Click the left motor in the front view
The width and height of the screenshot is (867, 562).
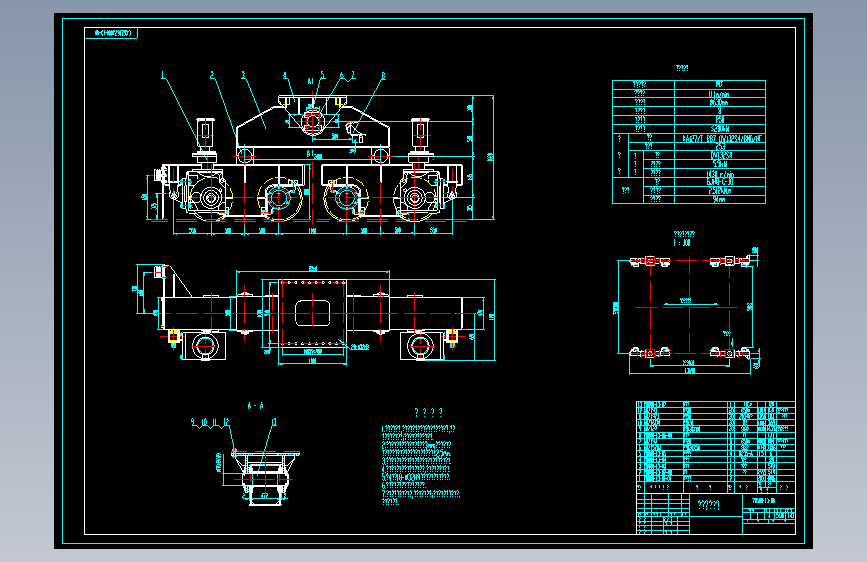205,137
